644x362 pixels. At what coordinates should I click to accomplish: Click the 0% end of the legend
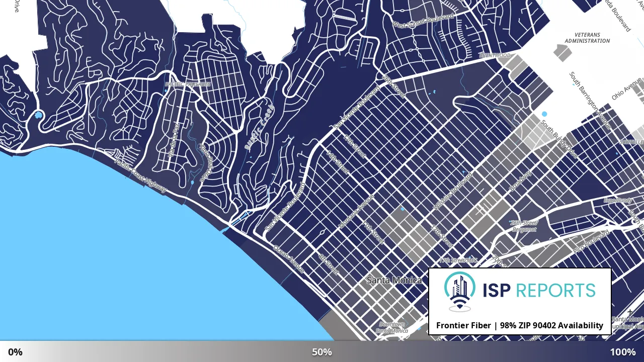pos(15,352)
